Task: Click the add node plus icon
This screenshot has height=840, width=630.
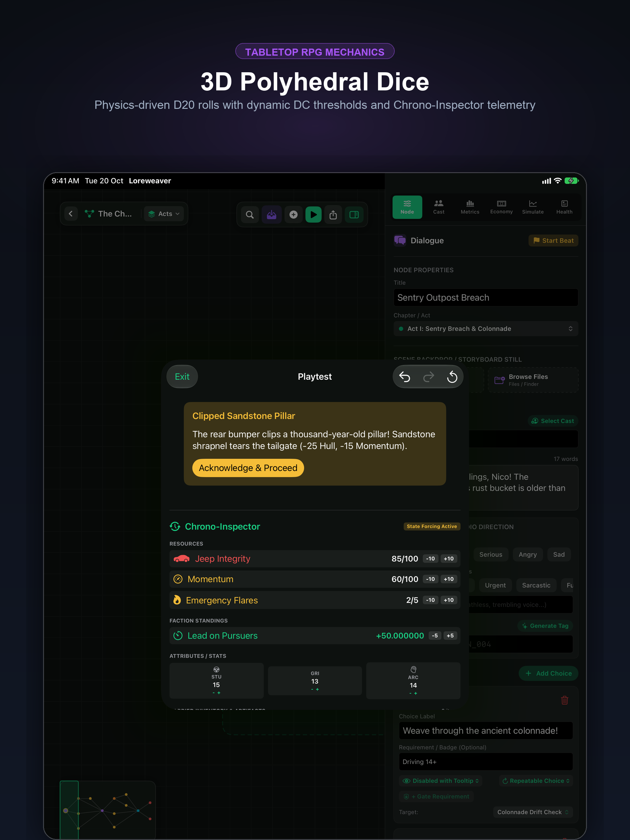Action: pyautogui.click(x=293, y=215)
